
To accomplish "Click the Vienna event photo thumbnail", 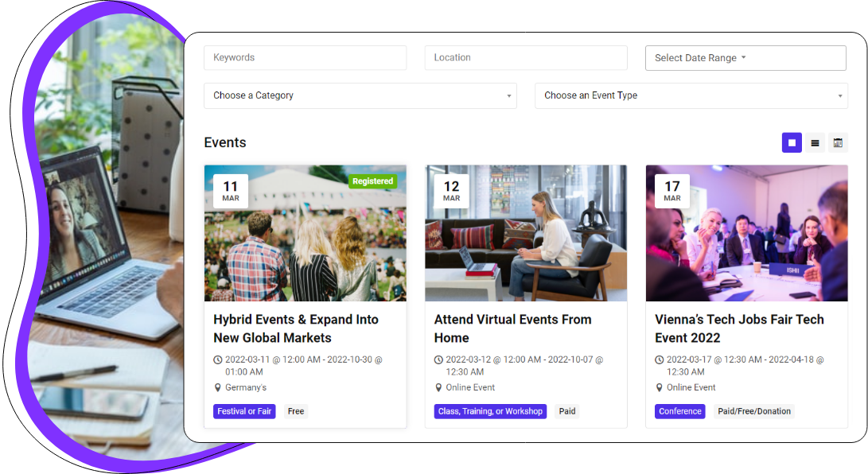I will (x=746, y=233).
